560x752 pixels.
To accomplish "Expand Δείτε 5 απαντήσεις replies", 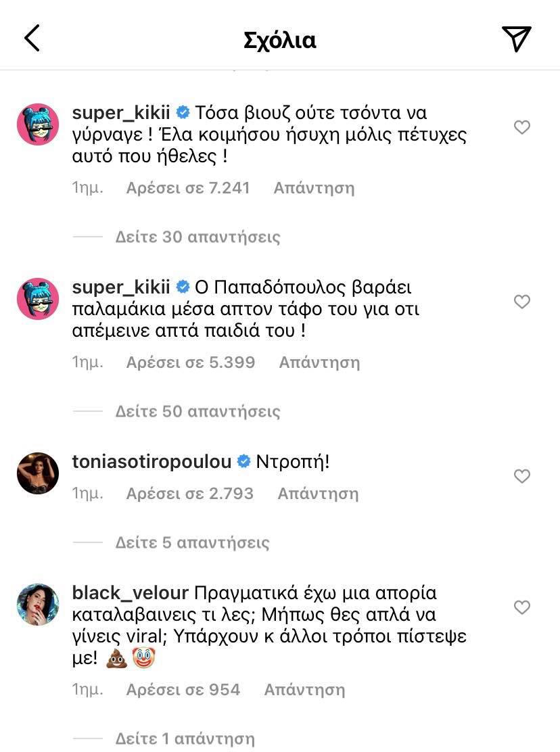I will [x=192, y=542].
